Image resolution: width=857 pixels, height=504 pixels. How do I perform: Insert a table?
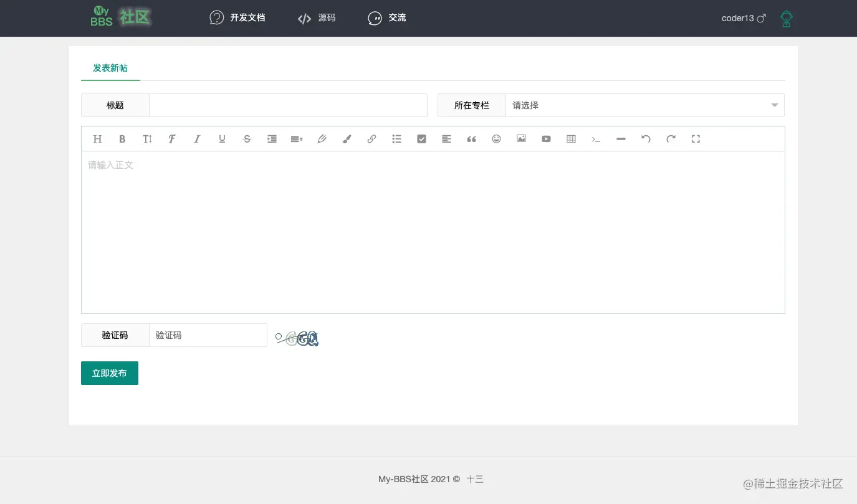point(571,139)
